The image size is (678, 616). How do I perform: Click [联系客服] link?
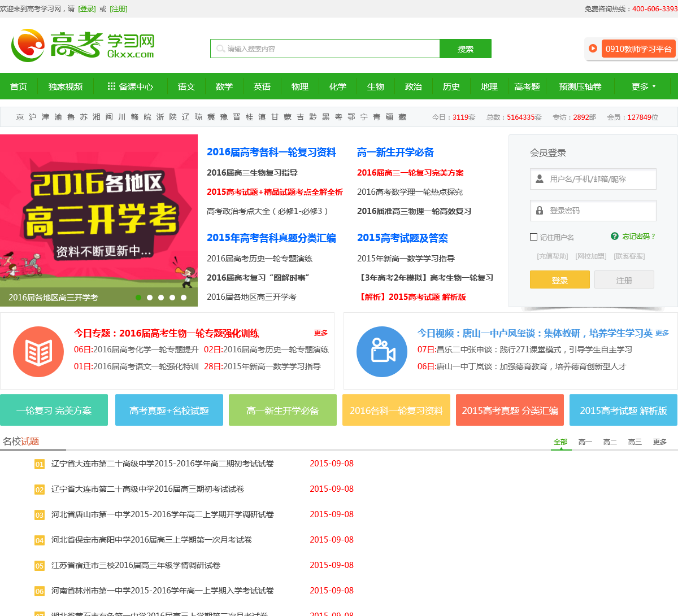(629, 256)
